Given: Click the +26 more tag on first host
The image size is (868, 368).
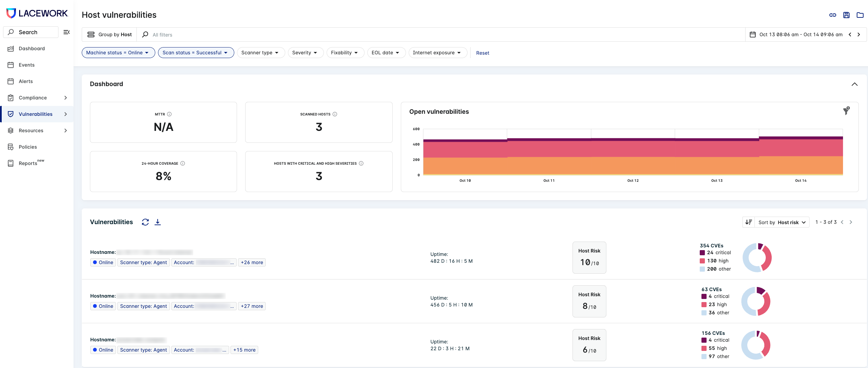Looking at the screenshot, I should pos(252,262).
